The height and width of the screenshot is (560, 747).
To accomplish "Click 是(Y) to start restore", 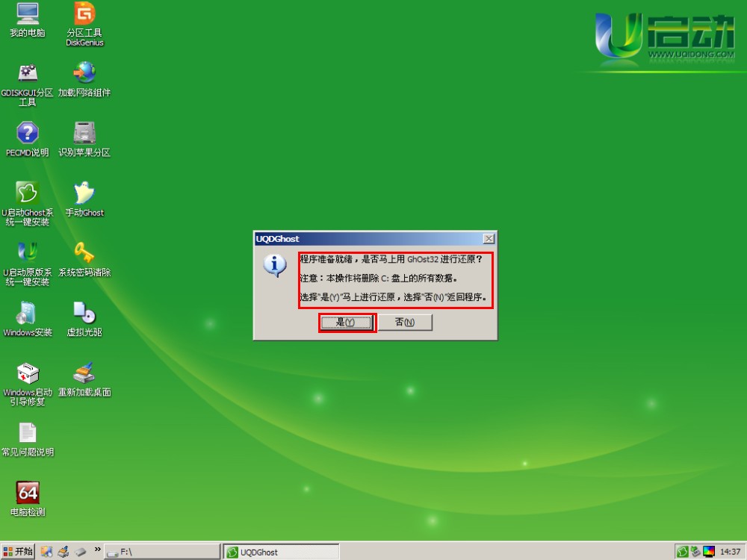I will (x=347, y=323).
